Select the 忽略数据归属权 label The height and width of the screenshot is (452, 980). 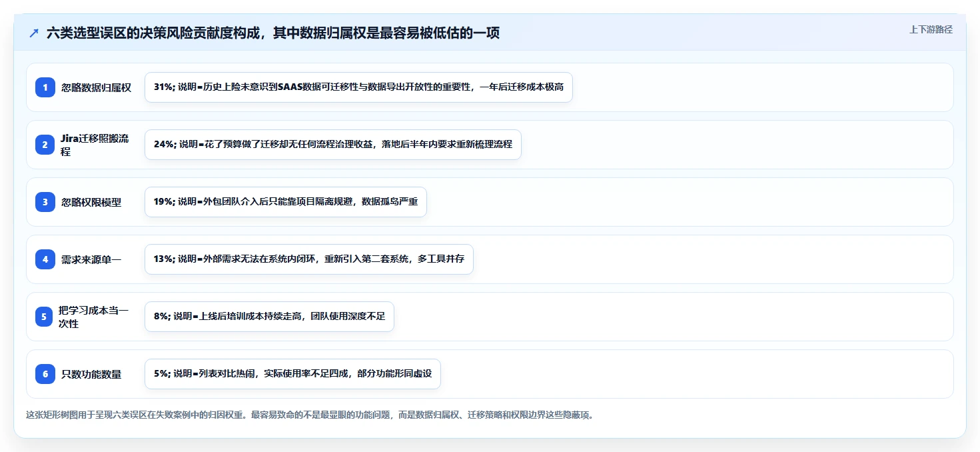click(x=96, y=87)
